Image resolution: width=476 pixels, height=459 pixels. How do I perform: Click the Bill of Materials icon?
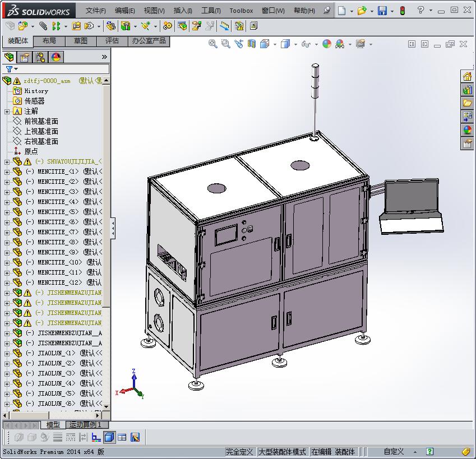[182, 26]
